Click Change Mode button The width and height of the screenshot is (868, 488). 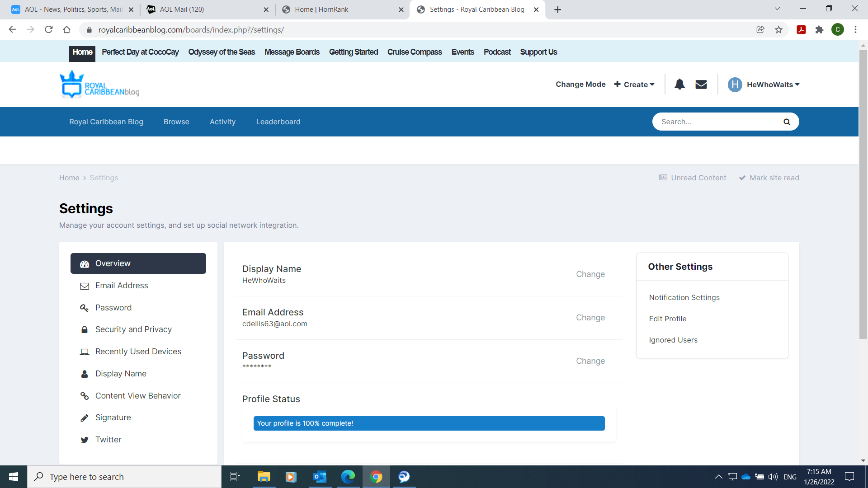click(x=580, y=84)
